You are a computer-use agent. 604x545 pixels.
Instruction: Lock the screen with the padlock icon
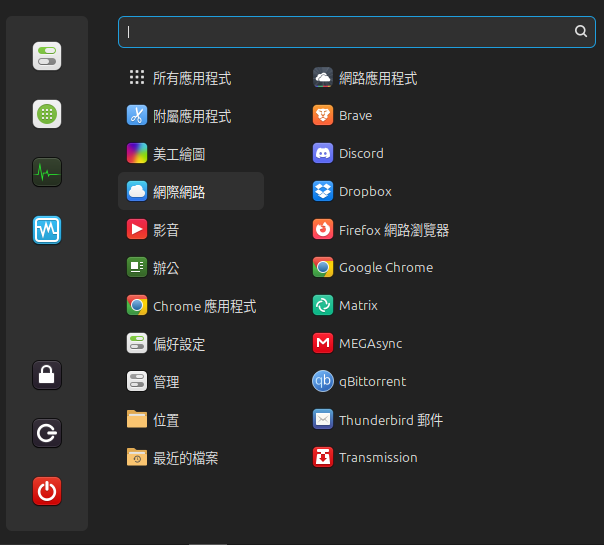point(47,375)
